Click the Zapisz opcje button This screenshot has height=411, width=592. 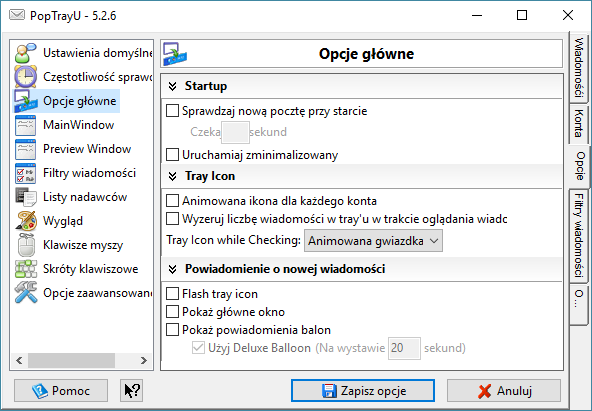[x=363, y=391]
